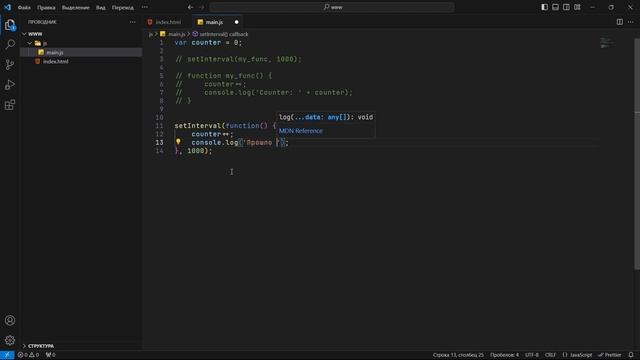Open the Source Control view
The height and width of the screenshot is (360, 640).
coord(10,64)
